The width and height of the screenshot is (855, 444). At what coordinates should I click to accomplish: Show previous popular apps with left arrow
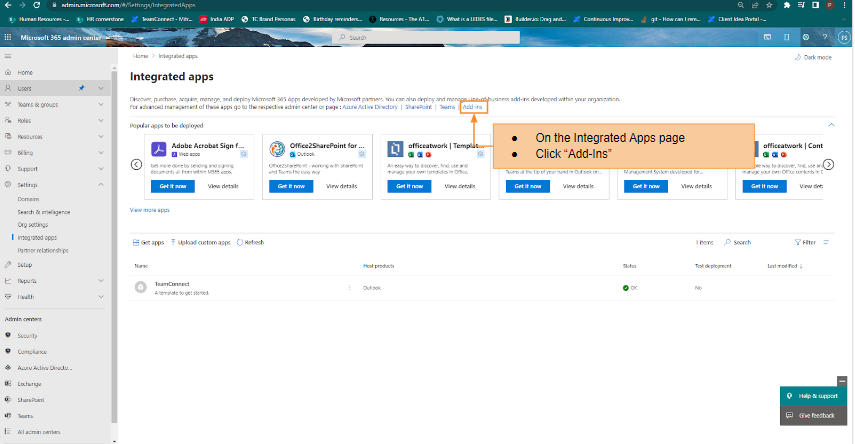[136, 164]
